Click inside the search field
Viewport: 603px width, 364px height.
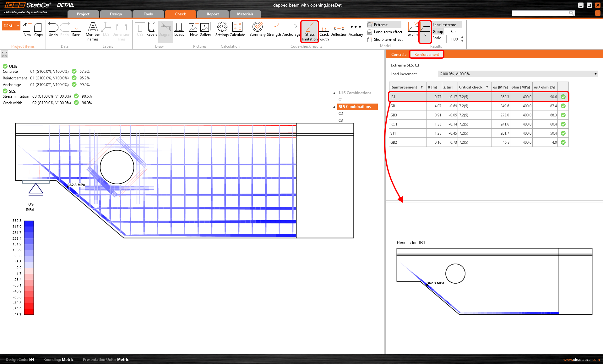coord(540,13)
